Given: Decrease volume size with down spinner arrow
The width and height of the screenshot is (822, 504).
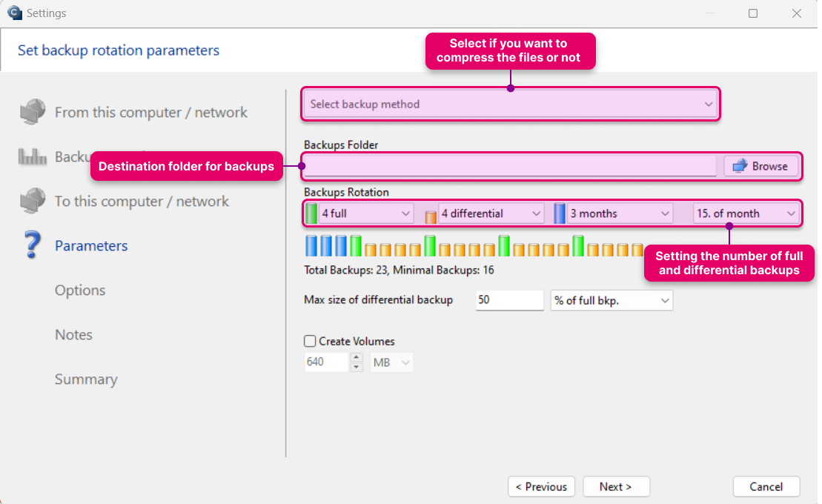Looking at the screenshot, I should 356,367.
